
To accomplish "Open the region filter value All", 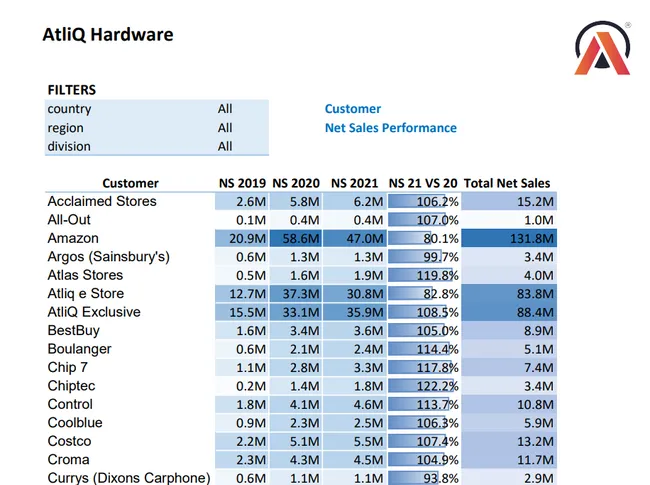I will 225,128.
